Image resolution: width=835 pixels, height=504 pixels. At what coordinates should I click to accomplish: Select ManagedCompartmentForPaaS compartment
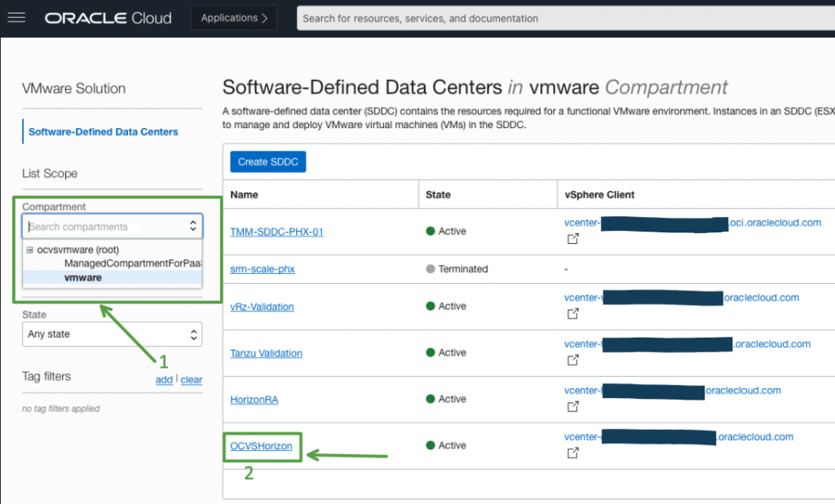coord(132,263)
